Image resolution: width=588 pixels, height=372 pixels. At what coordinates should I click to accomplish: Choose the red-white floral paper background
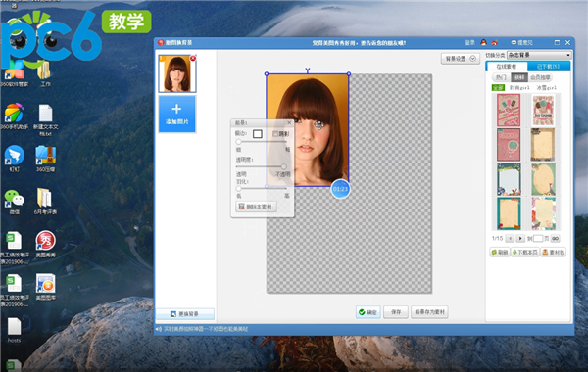coord(543,213)
